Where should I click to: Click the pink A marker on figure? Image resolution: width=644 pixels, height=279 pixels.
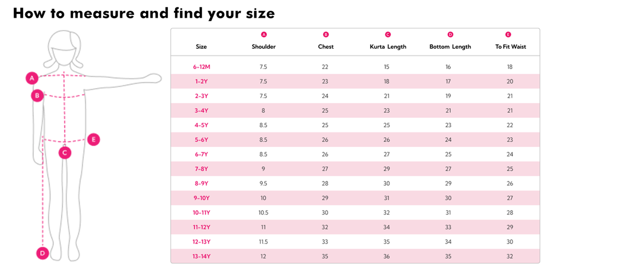[32, 78]
